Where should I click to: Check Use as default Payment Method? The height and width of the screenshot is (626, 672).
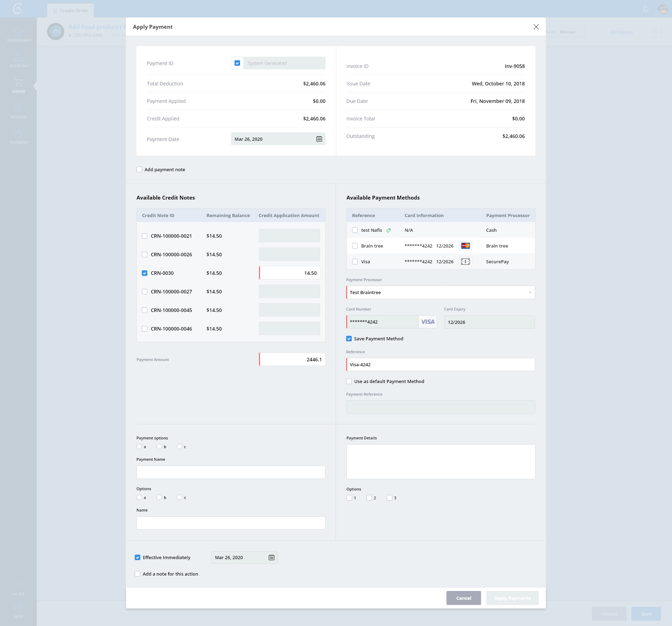(x=349, y=381)
